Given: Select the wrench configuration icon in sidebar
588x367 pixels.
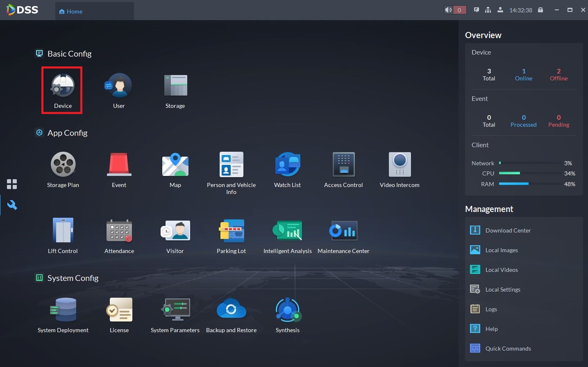Looking at the screenshot, I should click(12, 205).
